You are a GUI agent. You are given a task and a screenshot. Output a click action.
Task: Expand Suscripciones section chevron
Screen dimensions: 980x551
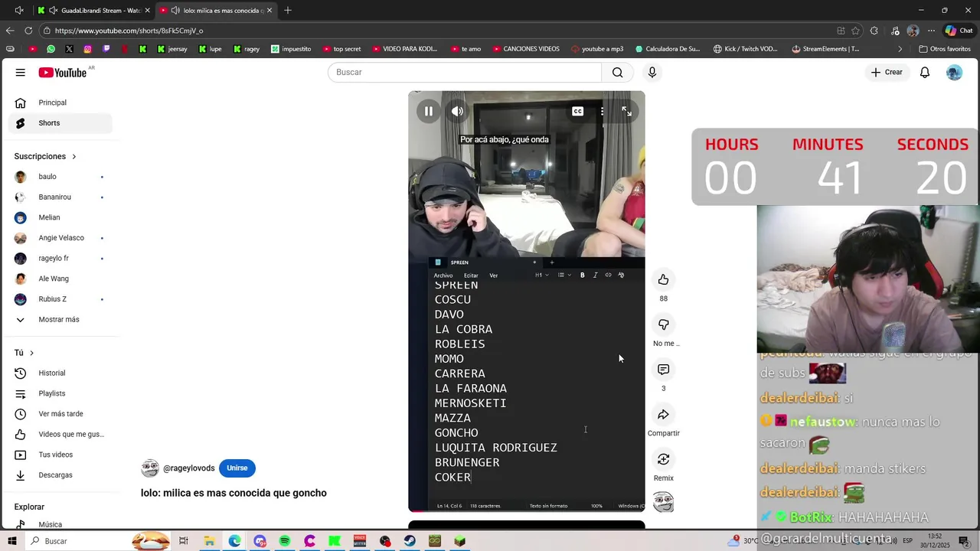pos(74,156)
